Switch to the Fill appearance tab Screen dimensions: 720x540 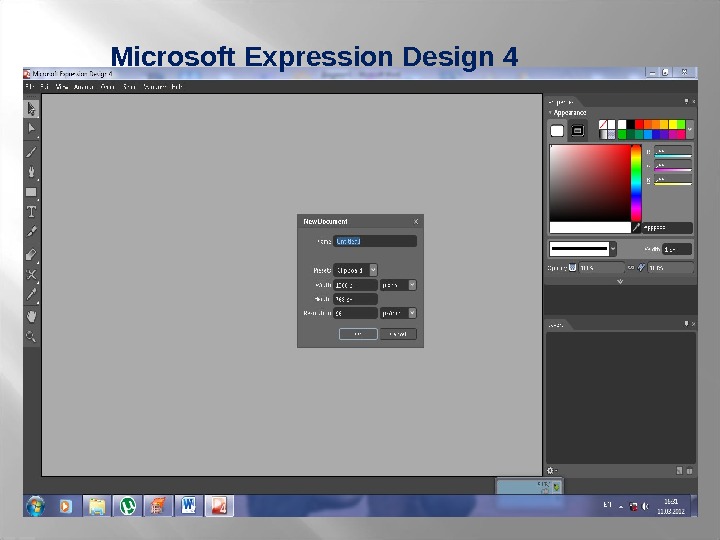point(557,131)
